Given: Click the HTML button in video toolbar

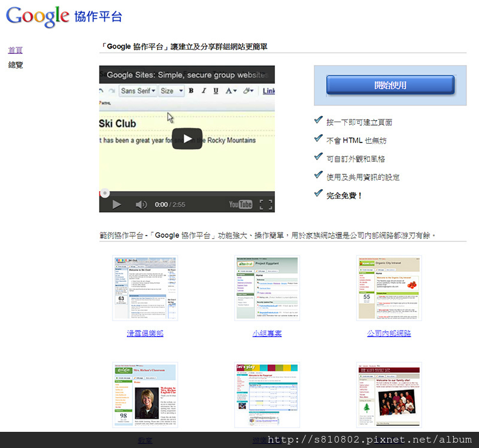Looking at the screenshot, I should [x=105, y=103].
